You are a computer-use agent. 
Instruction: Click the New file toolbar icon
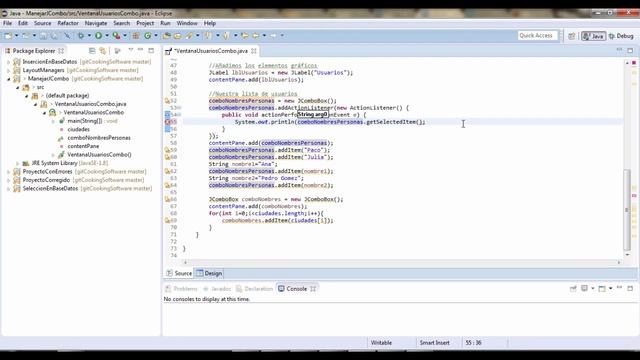pyautogui.click(x=8, y=36)
